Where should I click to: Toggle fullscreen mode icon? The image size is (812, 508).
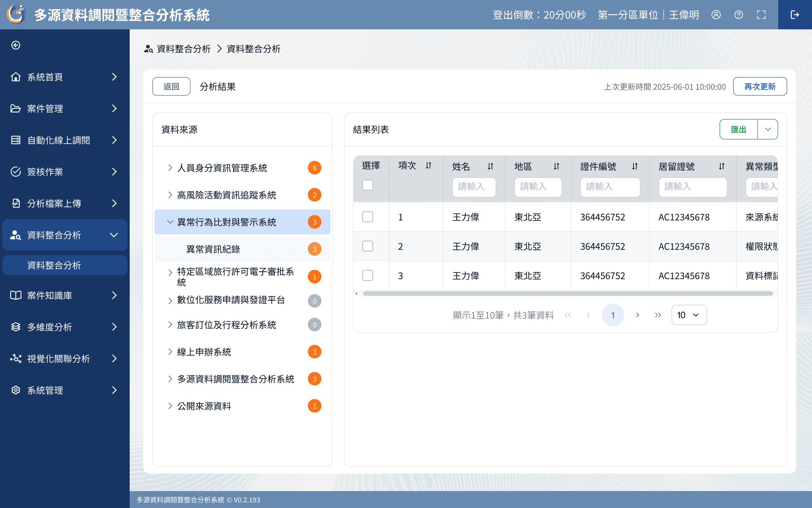click(761, 15)
